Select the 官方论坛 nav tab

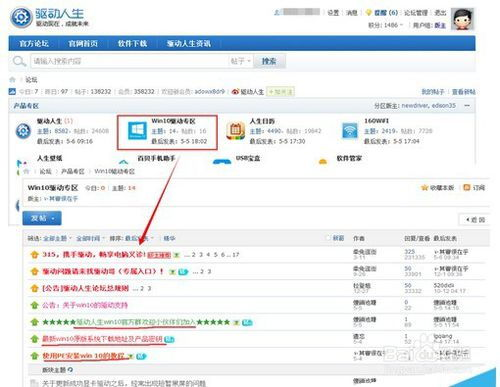coord(34,43)
